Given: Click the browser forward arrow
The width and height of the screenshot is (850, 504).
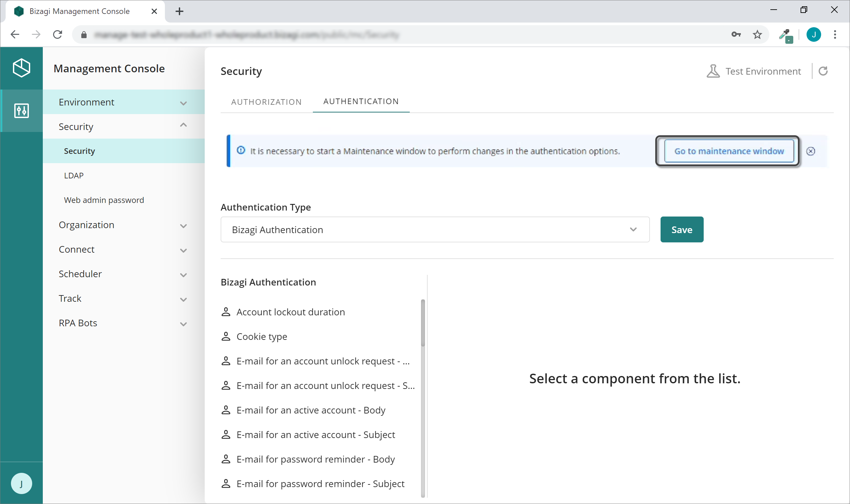Looking at the screenshot, I should (36, 34).
